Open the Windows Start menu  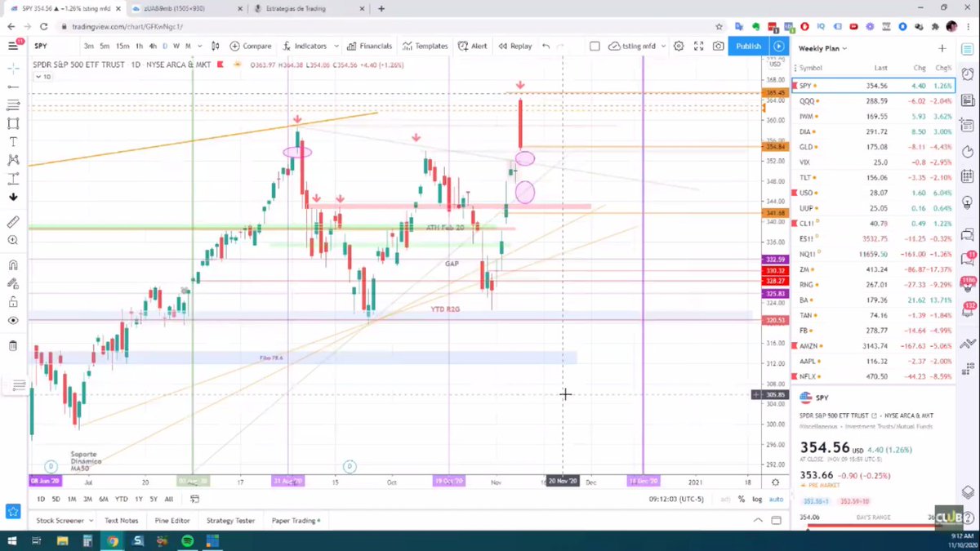(14, 540)
